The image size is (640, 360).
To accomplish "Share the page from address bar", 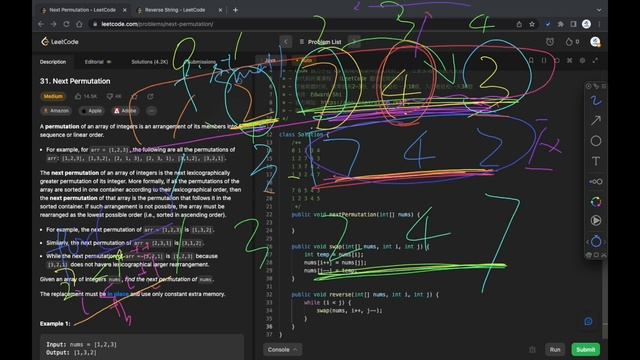I will (x=519, y=24).
